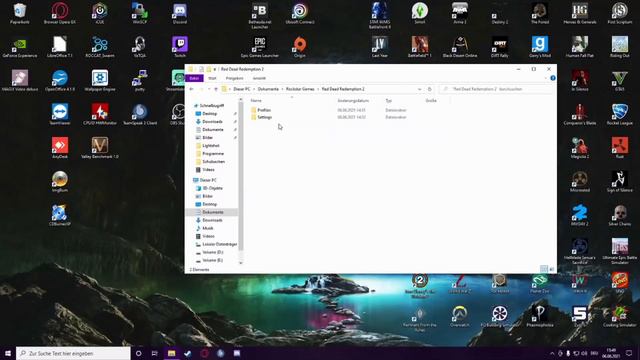Click the taskbar search box
Screen dimensions: 640x360
coord(73,353)
